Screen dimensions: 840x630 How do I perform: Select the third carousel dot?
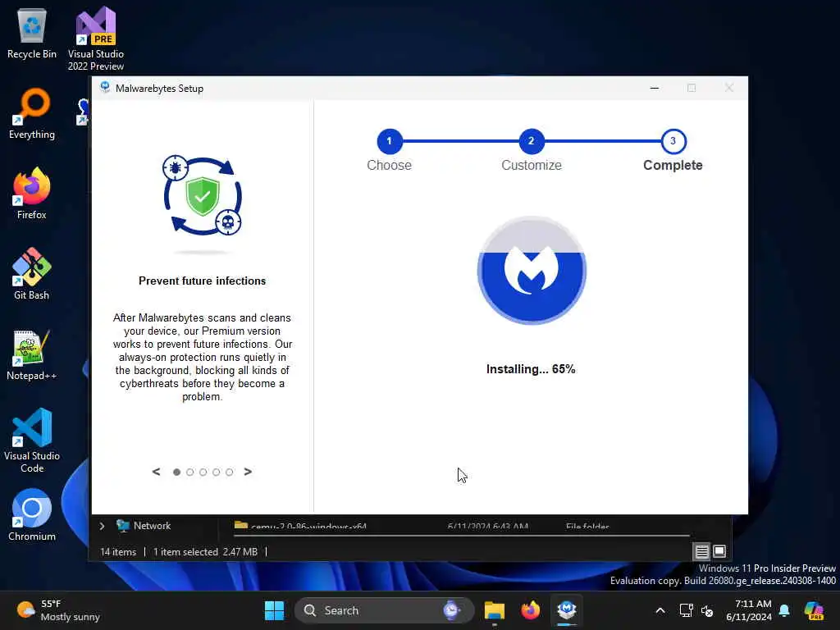point(203,472)
